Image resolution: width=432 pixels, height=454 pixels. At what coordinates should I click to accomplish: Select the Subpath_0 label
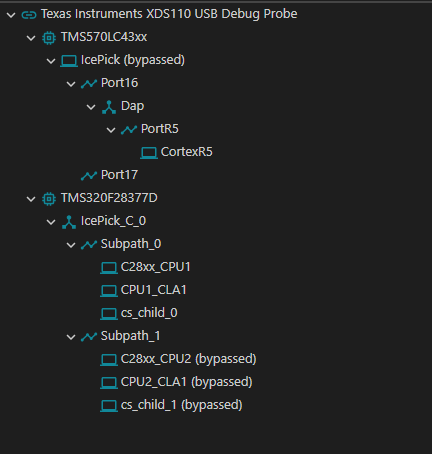[131, 244]
